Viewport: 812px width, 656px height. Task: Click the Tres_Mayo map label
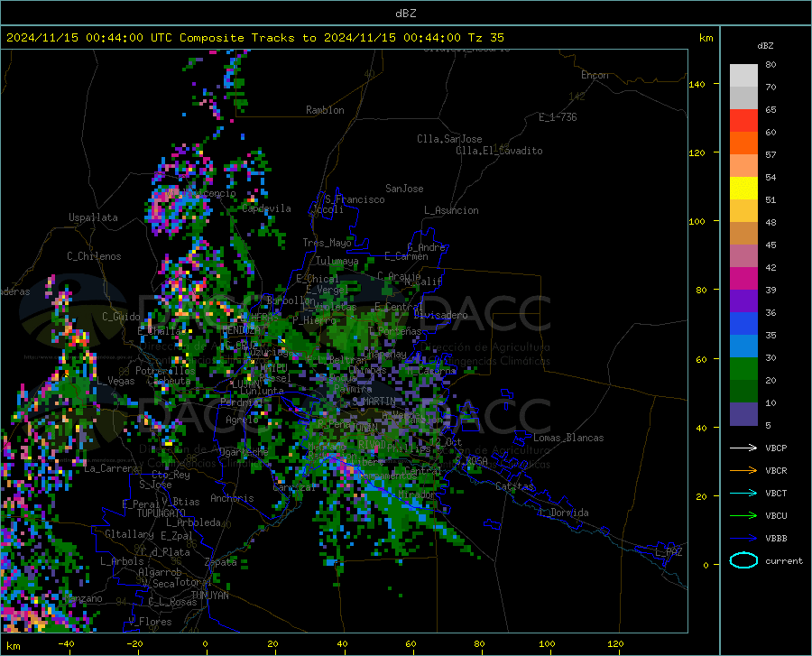pos(327,243)
